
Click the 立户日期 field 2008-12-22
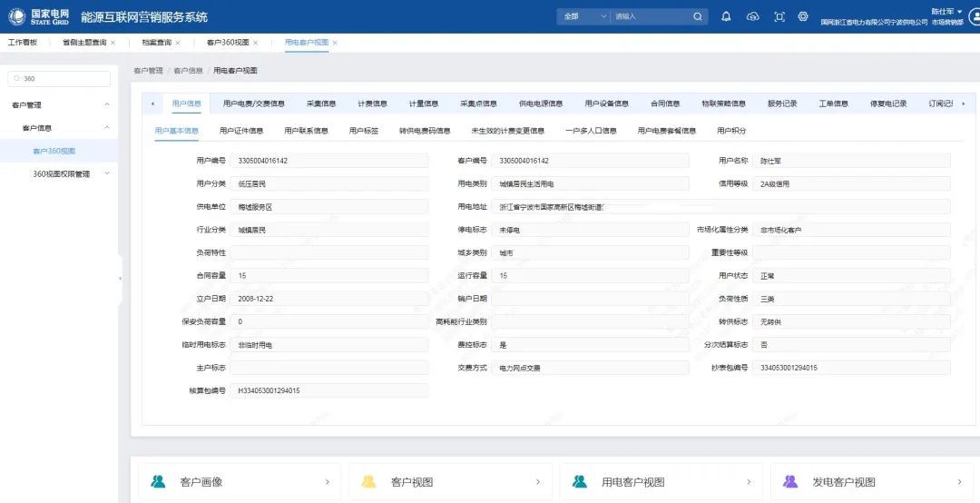(329, 299)
